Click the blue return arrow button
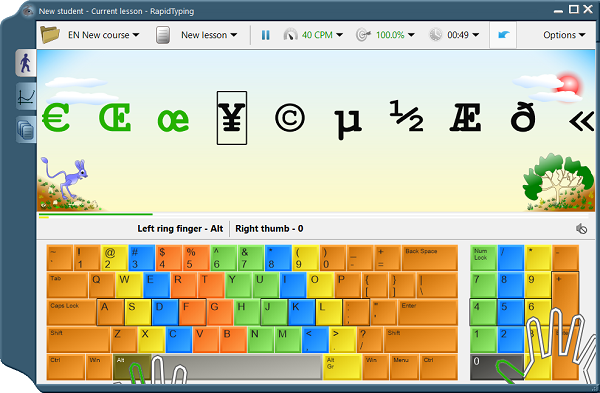600x393 pixels. click(x=503, y=35)
